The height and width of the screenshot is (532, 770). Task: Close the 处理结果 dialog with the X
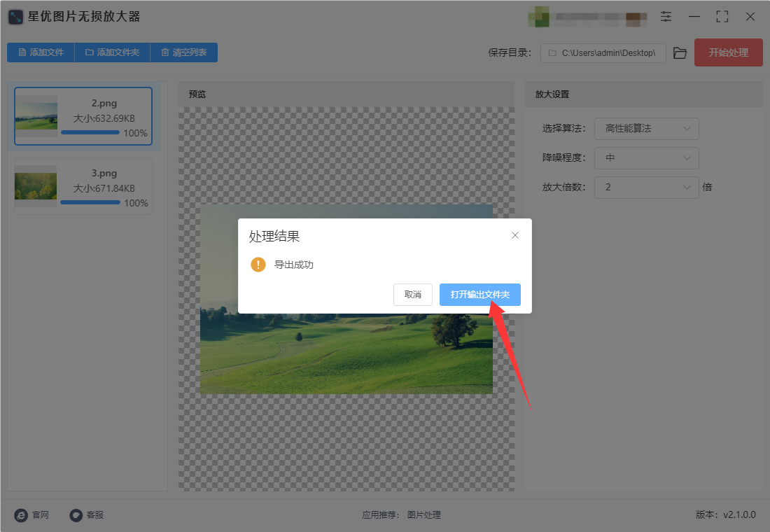[x=514, y=235]
